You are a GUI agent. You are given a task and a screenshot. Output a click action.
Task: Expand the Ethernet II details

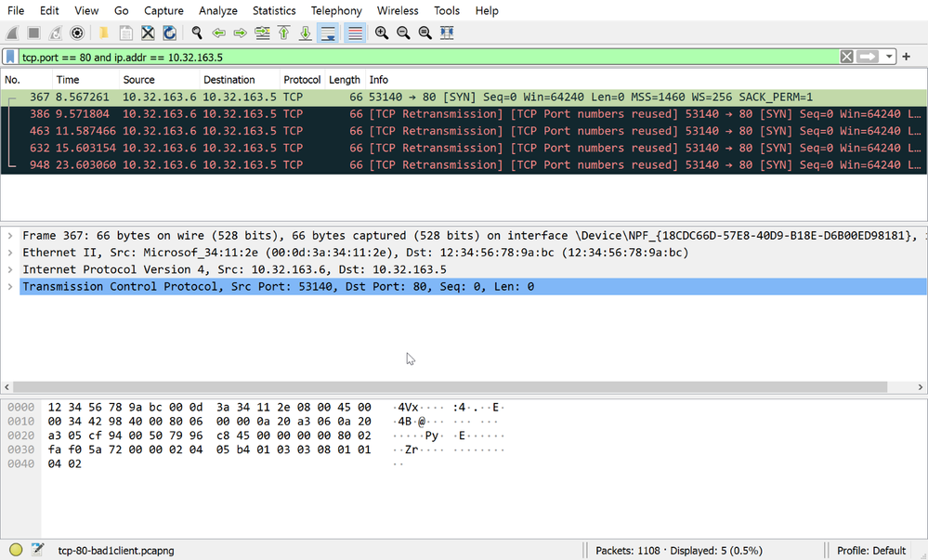10,253
